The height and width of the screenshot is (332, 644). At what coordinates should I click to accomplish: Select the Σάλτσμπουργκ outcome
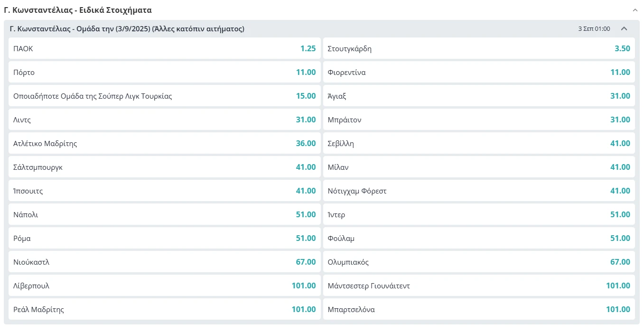(x=164, y=167)
